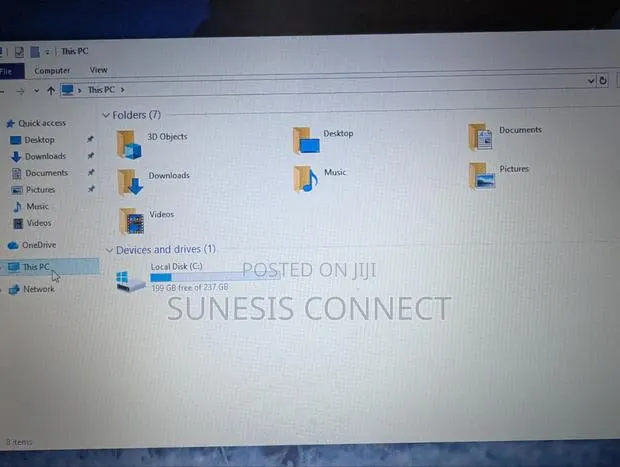620x467 pixels.
Task: Click the computer icon in address bar
Action: pos(68,90)
